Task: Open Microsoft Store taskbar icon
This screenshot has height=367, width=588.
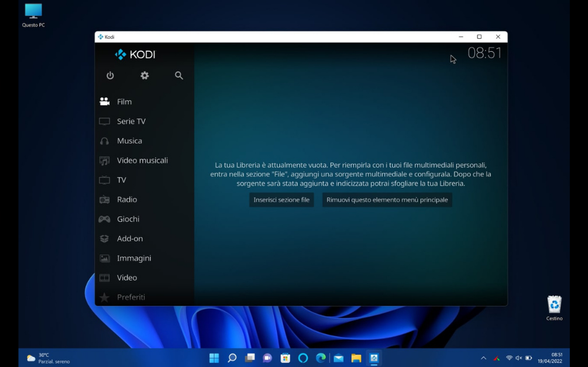Action: tap(285, 358)
